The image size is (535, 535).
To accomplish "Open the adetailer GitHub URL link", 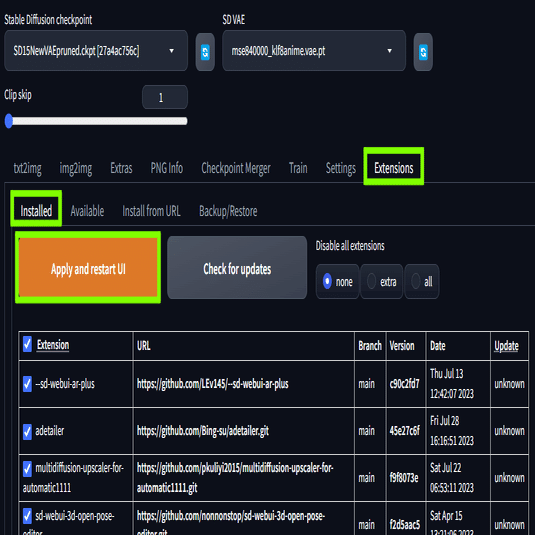I will point(203,431).
